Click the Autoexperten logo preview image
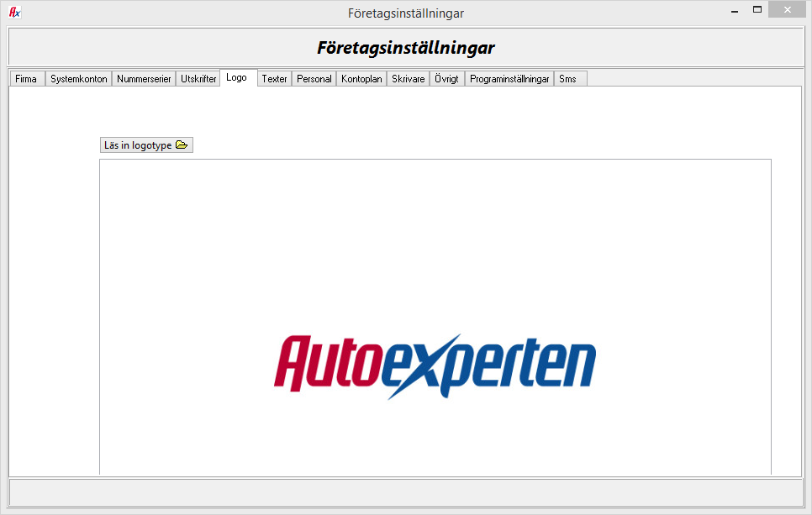Viewport: 812px width, 515px height. 435,366
